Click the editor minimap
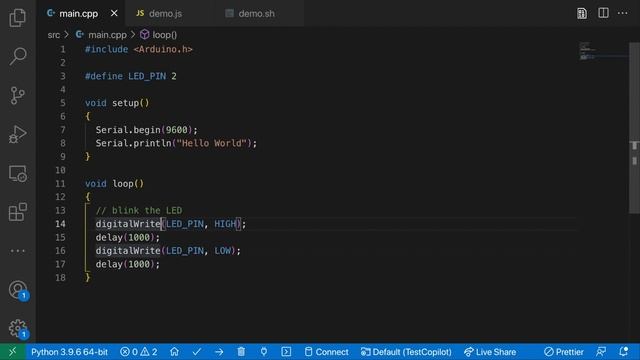 coord(603,51)
